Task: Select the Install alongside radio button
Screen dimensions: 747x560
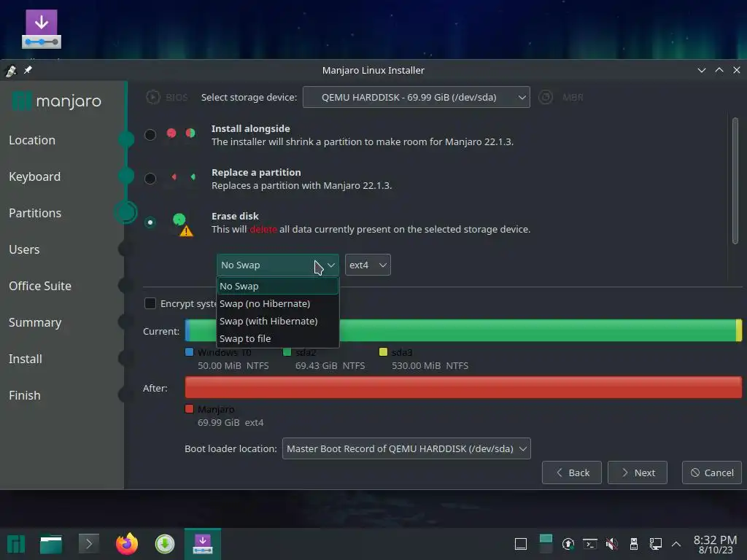Action: coord(150,135)
